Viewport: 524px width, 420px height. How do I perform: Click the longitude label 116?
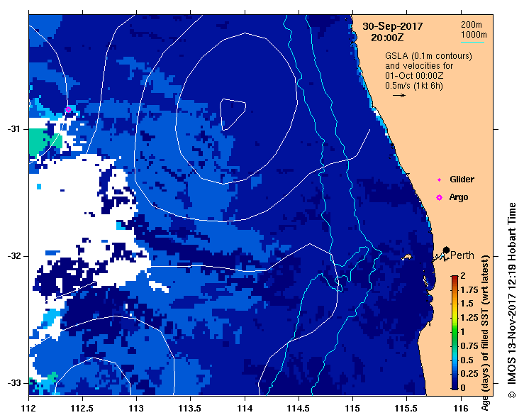[461, 409]
